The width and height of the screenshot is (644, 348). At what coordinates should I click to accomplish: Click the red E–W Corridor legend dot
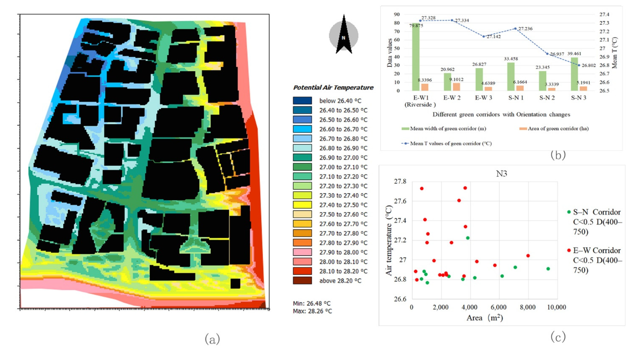(569, 250)
